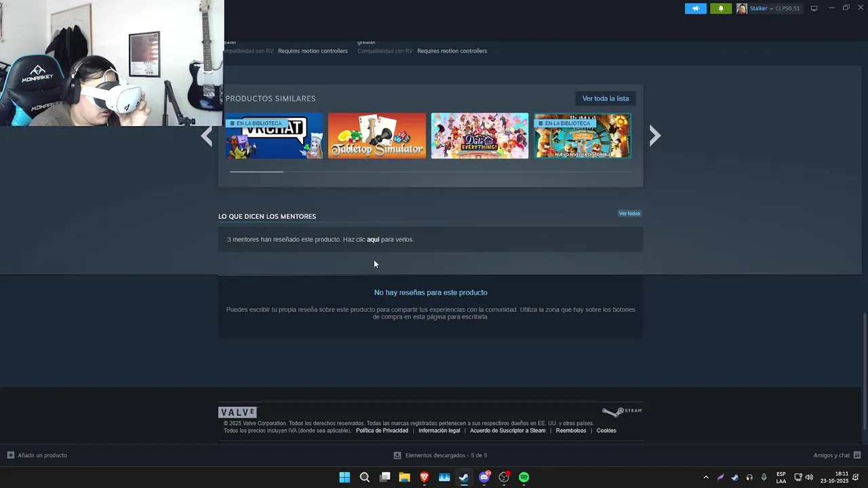This screenshot has width=868, height=488.
Task: Click the purple feather tray icon
Action: (x=720, y=477)
